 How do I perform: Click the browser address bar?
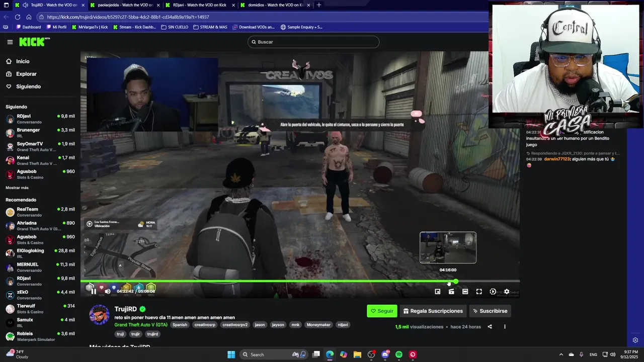262,17
